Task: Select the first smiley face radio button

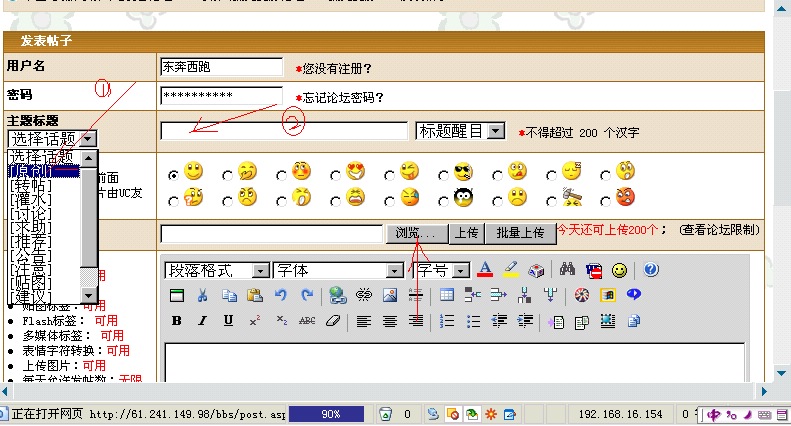Action: pos(174,174)
